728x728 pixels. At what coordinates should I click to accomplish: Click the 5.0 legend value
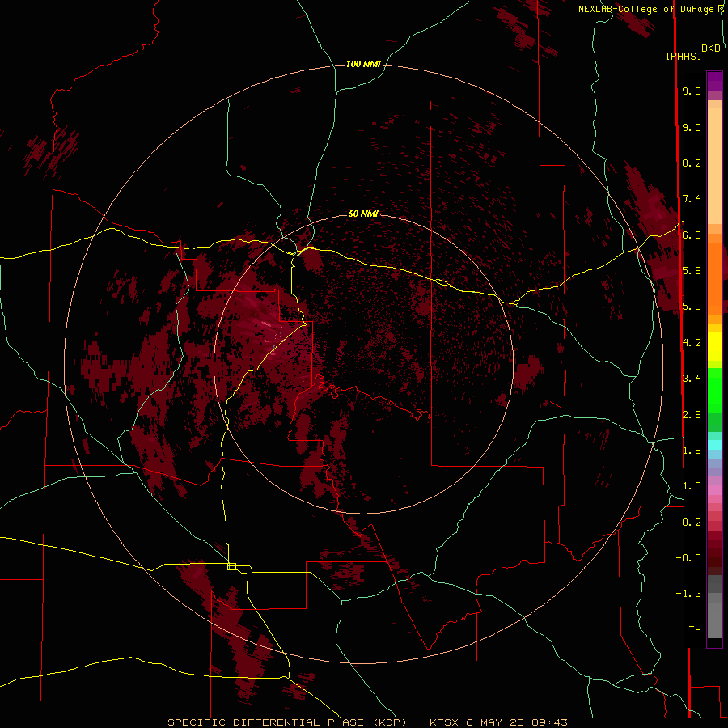tap(692, 307)
